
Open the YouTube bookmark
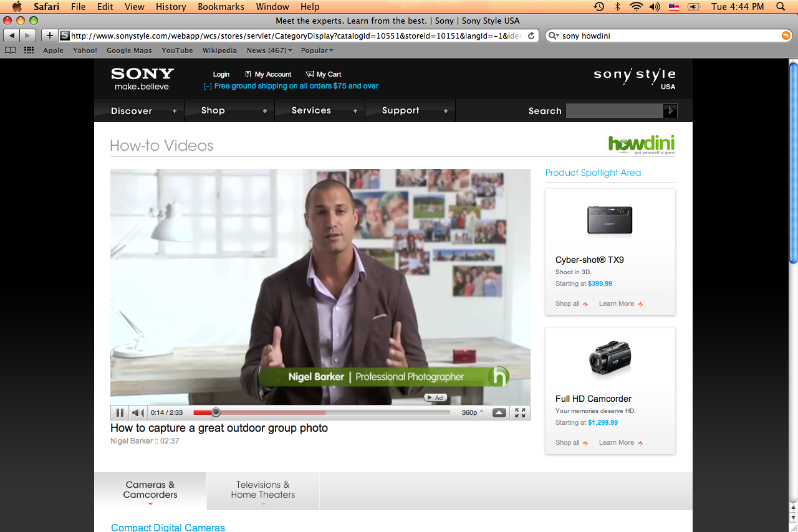click(x=177, y=50)
